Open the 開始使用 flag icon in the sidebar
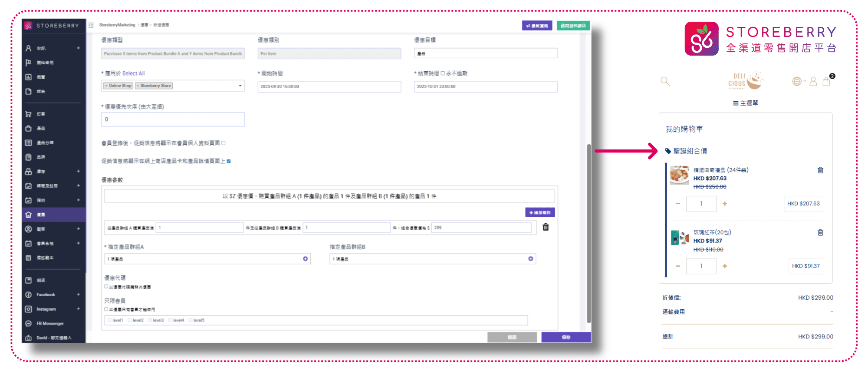Image resolution: width=868 pixels, height=371 pixels. [x=28, y=63]
